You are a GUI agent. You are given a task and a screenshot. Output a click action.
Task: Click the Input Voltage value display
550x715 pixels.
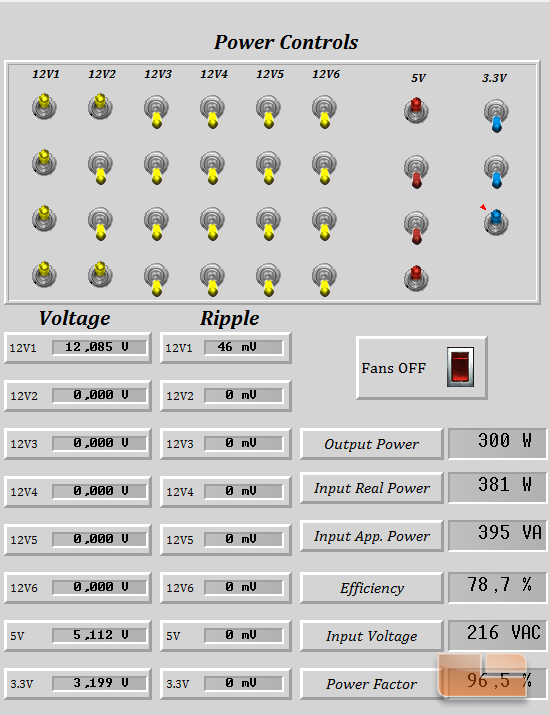498,635
